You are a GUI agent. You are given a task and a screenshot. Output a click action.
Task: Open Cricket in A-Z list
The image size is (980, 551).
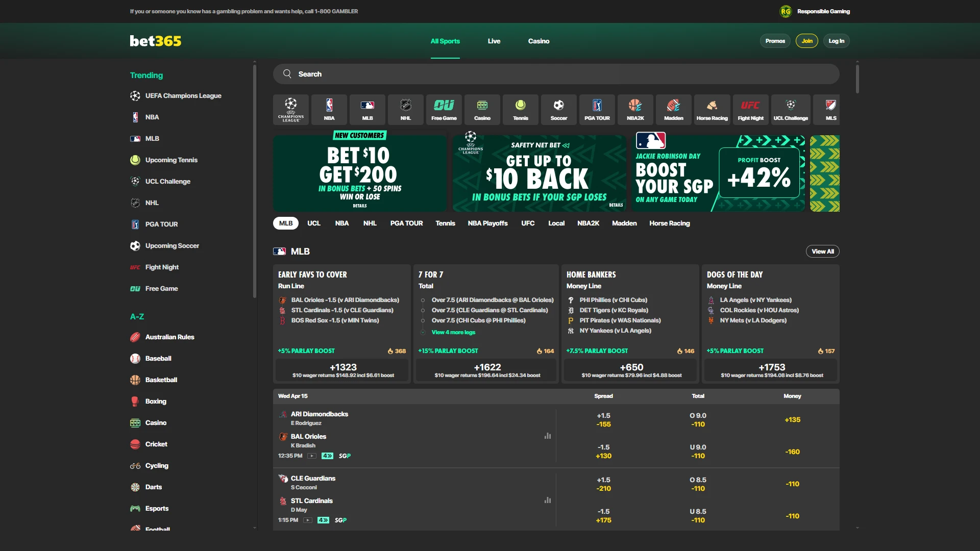[149, 444]
